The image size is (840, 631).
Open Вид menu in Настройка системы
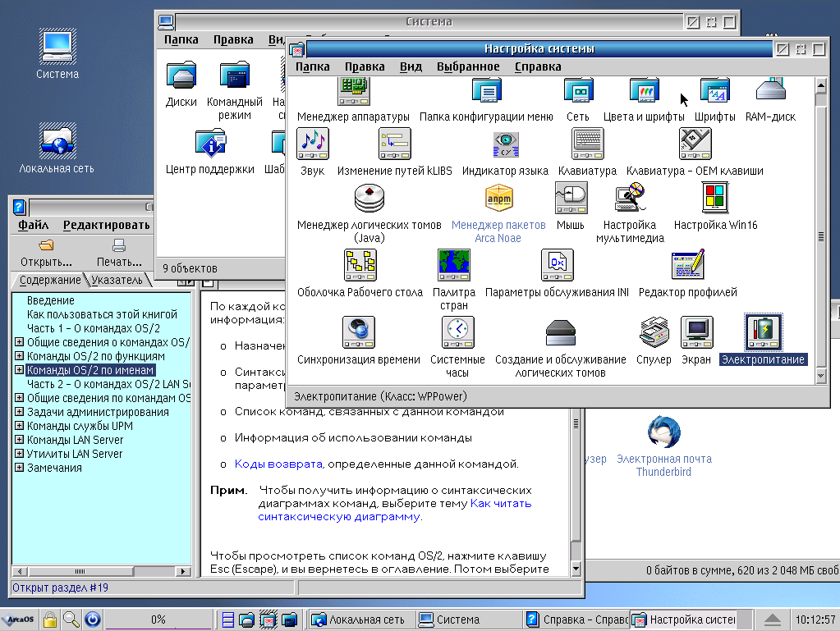point(411,66)
